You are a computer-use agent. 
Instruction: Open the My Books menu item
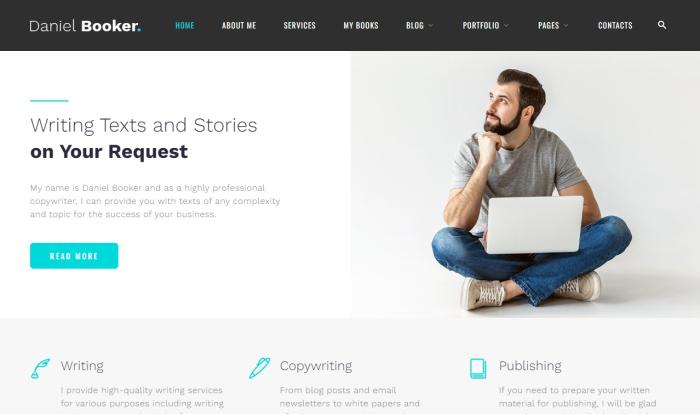click(361, 25)
